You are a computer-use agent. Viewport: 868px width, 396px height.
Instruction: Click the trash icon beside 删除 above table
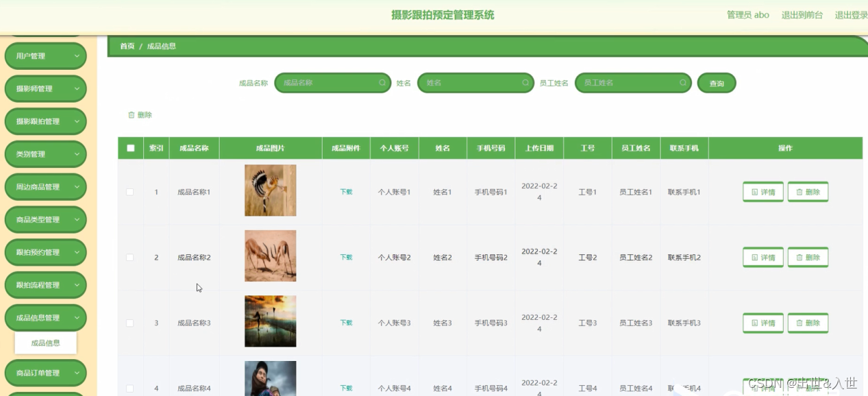pyautogui.click(x=132, y=115)
